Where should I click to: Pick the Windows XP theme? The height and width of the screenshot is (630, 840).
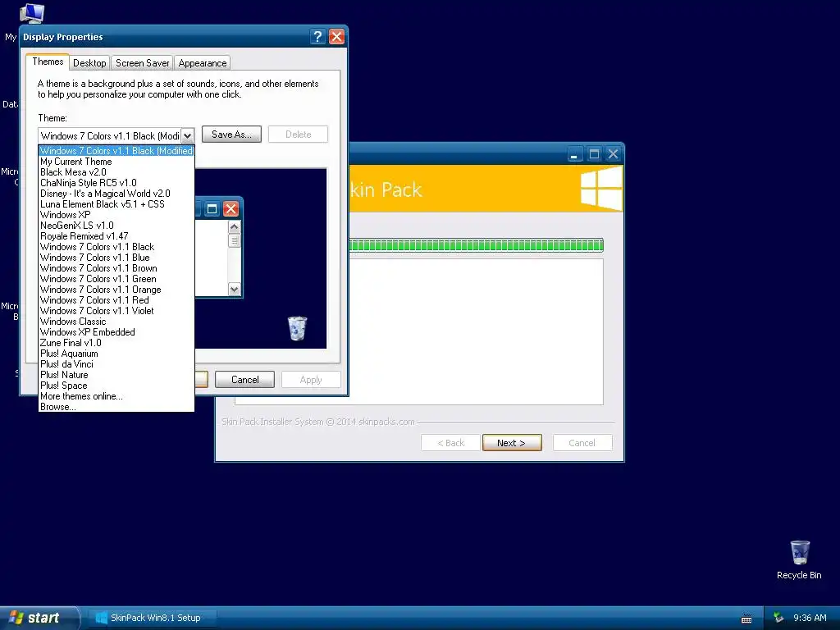tap(116, 215)
